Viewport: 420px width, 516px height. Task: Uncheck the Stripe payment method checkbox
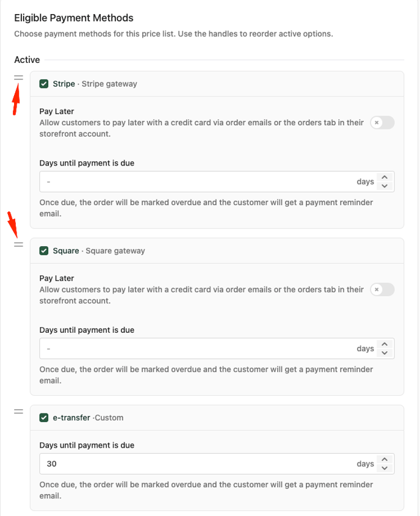coord(44,84)
